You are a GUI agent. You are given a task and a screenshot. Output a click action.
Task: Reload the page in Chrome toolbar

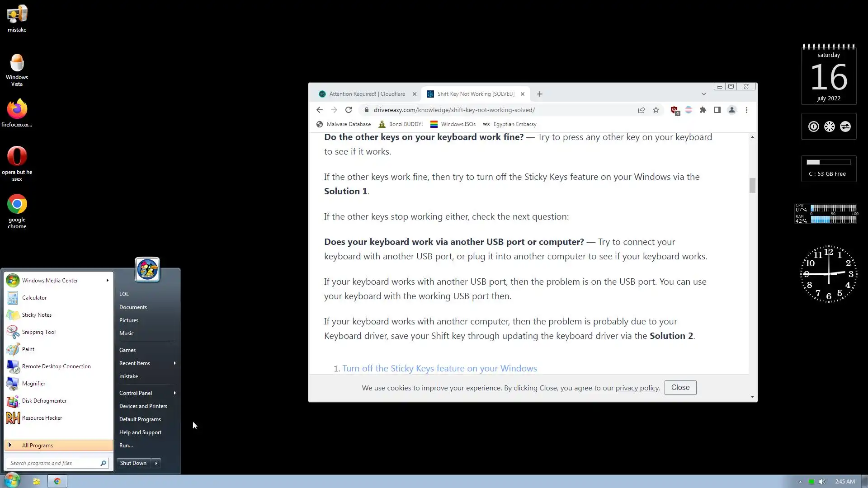[349, 110]
